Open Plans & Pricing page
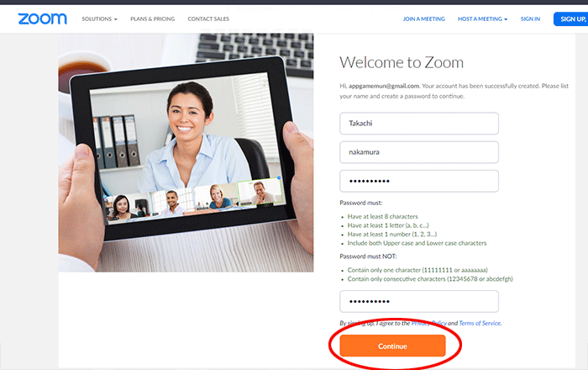The width and height of the screenshot is (588, 370). [x=153, y=18]
